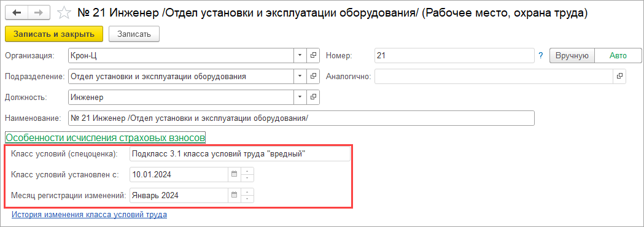Screen dimensions: 644x227
Task: Focus the Номер field containing 21
Action: click(x=454, y=55)
